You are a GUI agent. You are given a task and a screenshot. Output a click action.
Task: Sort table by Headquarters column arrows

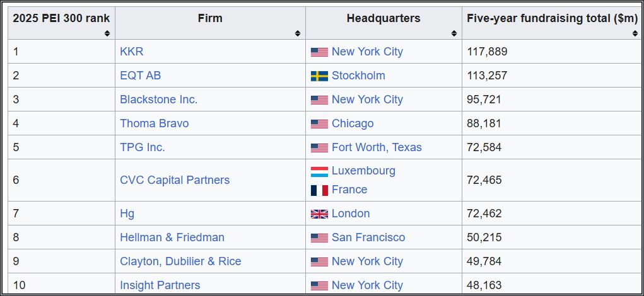coord(454,33)
